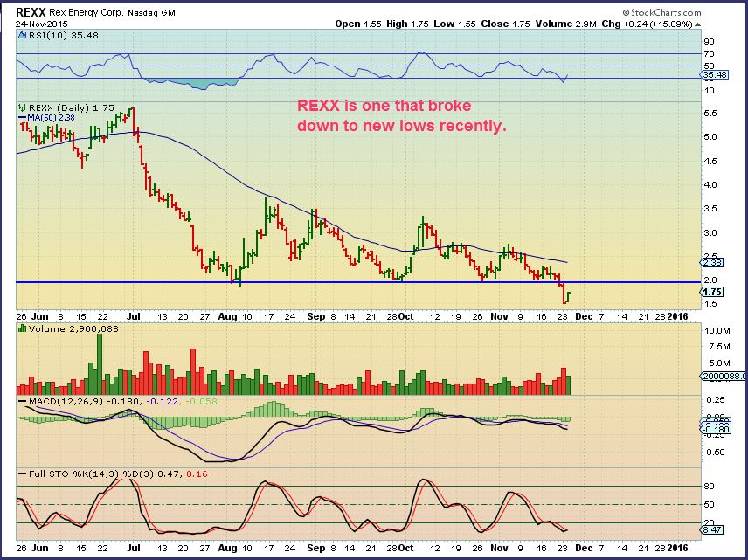Click the MACD value '-0.180' in legend
Viewport: 748px width, 560px height.
(x=123, y=402)
